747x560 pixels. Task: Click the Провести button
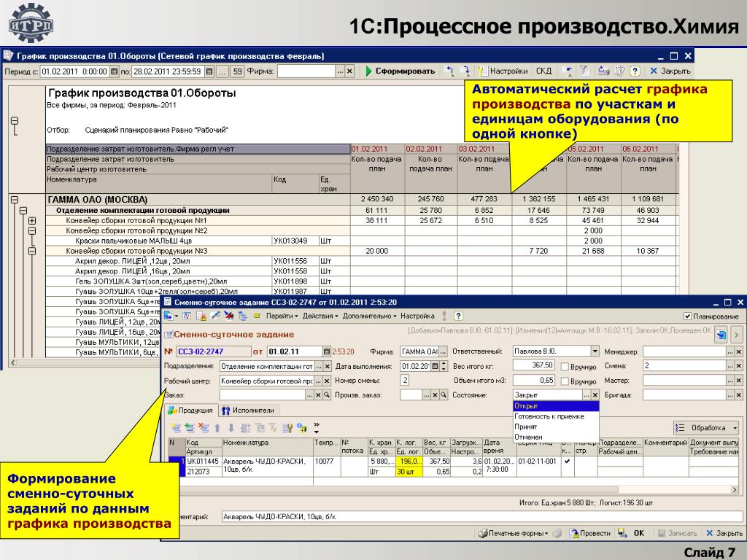click(x=589, y=533)
